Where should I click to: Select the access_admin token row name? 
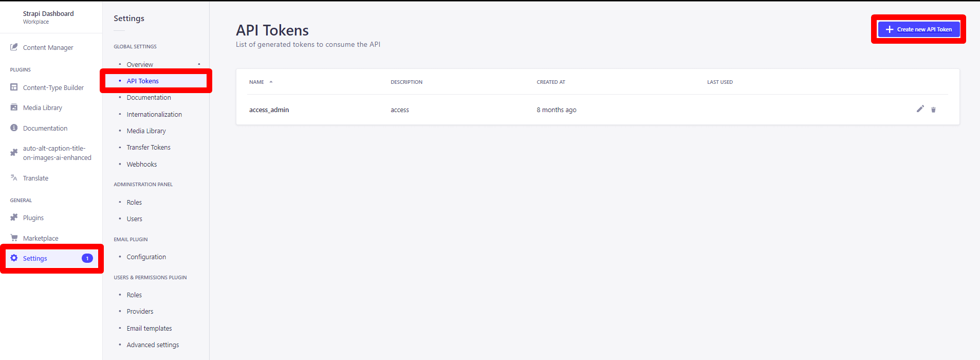269,110
